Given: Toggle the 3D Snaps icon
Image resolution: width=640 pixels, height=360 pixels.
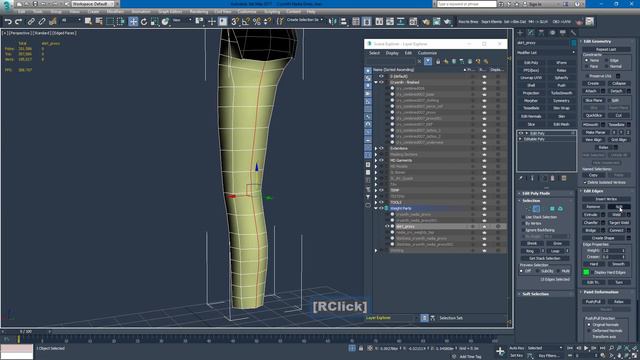Looking at the screenshot, I should point(235,21).
